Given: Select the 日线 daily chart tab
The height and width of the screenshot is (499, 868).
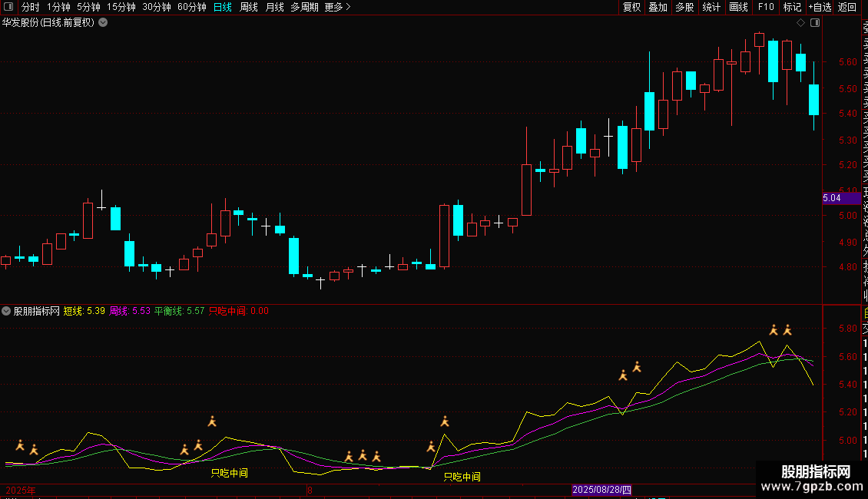Looking at the screenshot, I should 223,7.
